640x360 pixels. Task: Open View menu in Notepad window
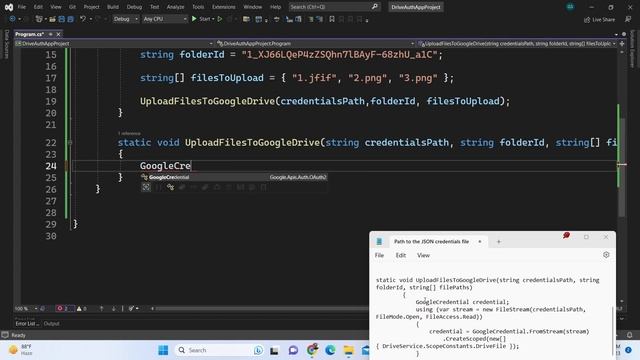[x=423, y=255]
